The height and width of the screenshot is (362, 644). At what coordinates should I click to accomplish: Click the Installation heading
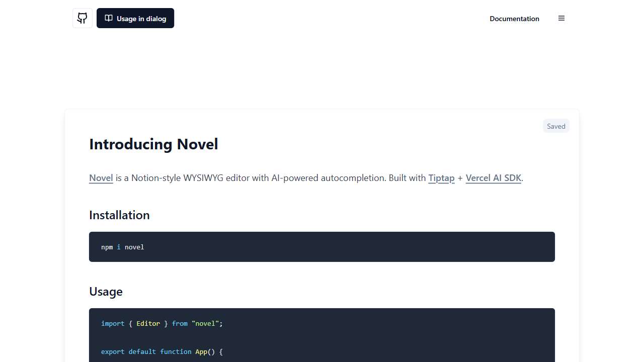point(119,215)
